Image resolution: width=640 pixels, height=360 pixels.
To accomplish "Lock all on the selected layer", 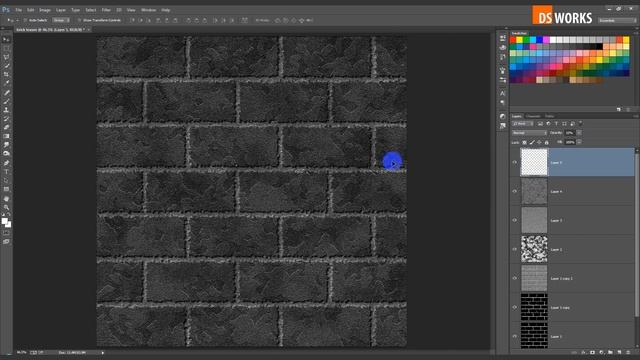I will (x=547, y=142).
